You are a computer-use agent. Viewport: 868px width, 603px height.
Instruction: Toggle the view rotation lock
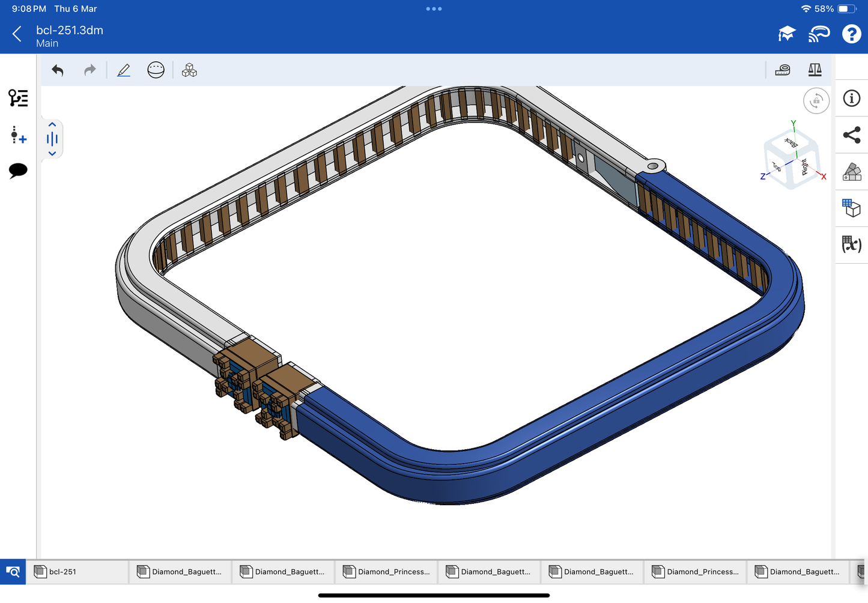[x=816, y=101]
